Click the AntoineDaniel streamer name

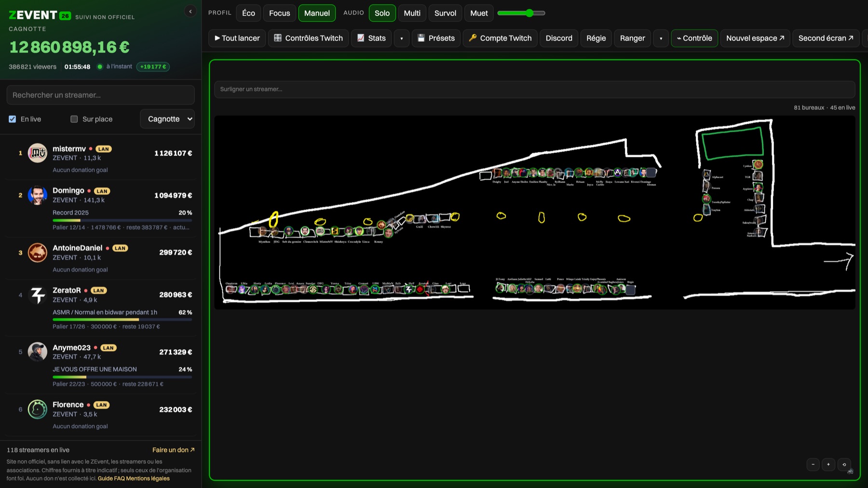point(77,248)
